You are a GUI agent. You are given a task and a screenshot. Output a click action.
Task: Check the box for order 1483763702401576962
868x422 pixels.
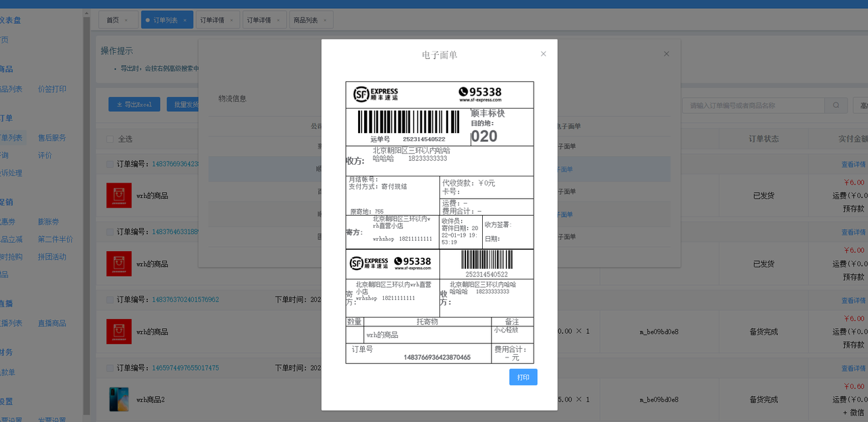[111, 300]
